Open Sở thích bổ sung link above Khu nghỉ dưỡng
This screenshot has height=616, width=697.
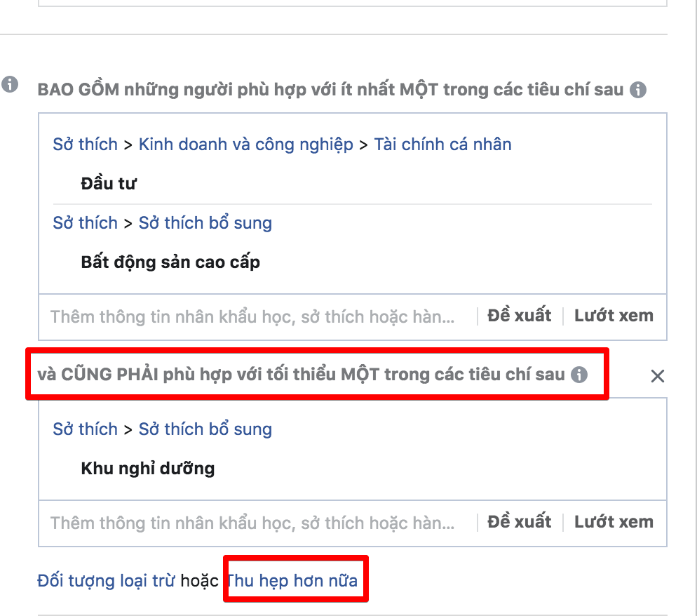click(205, 429)
